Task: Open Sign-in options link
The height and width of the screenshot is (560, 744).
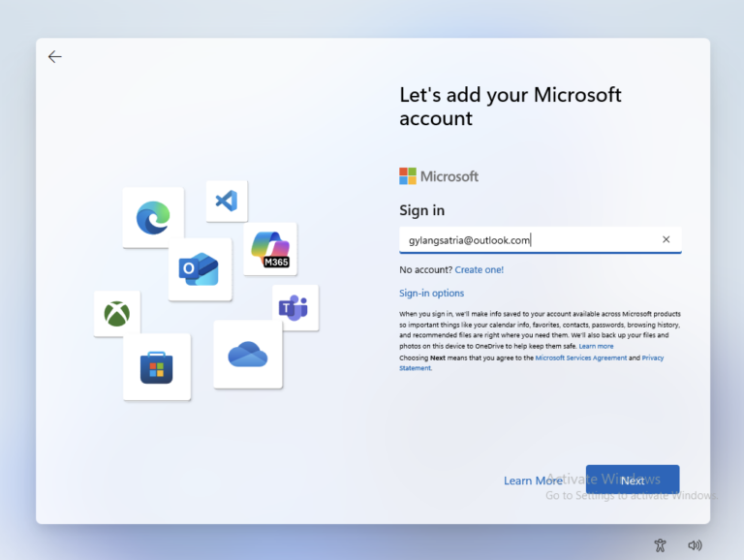Action: [431, 293]
